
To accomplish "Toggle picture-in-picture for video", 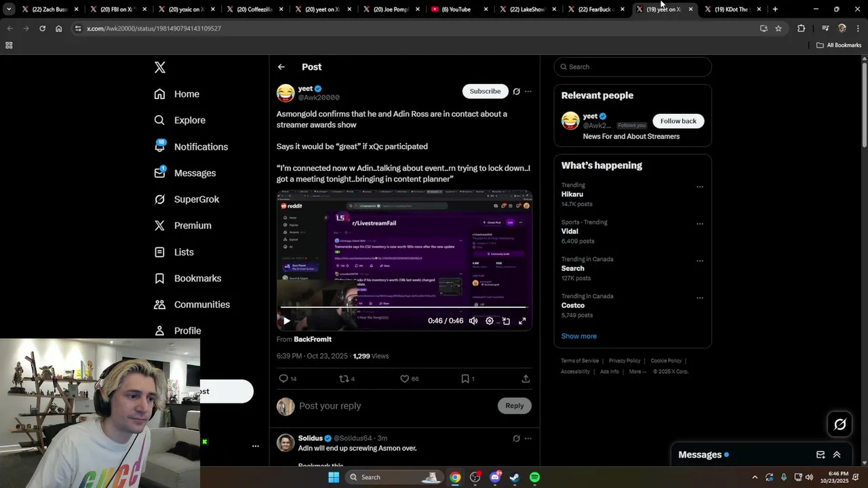I will pyautogui.click(x=506, y=321).
